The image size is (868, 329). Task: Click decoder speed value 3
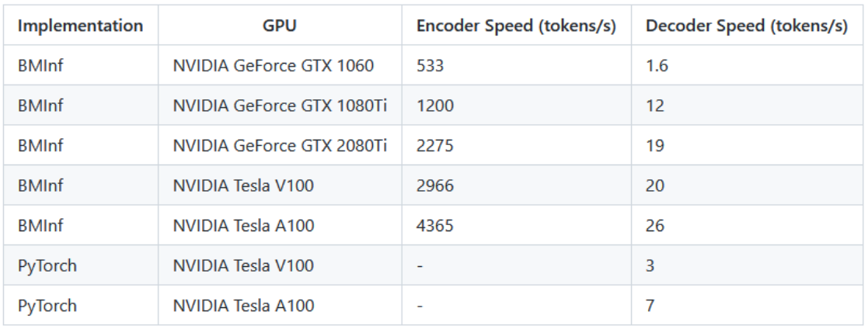(x=650, y=265)
